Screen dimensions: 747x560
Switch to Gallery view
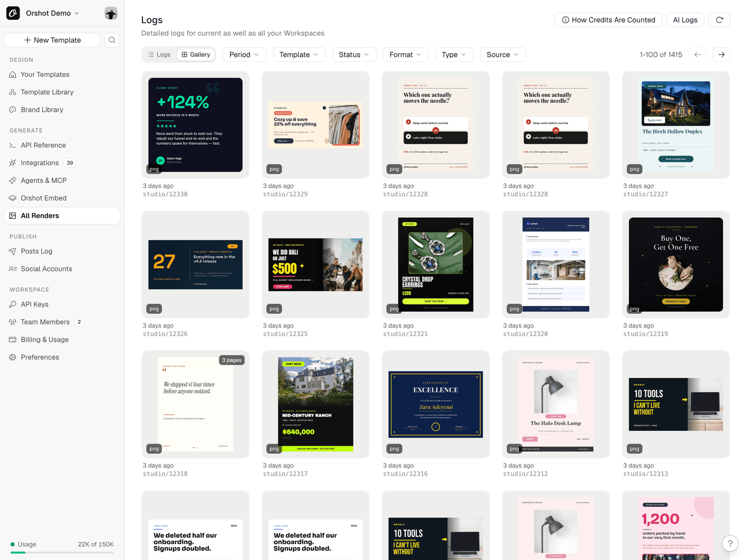[196, 55]
